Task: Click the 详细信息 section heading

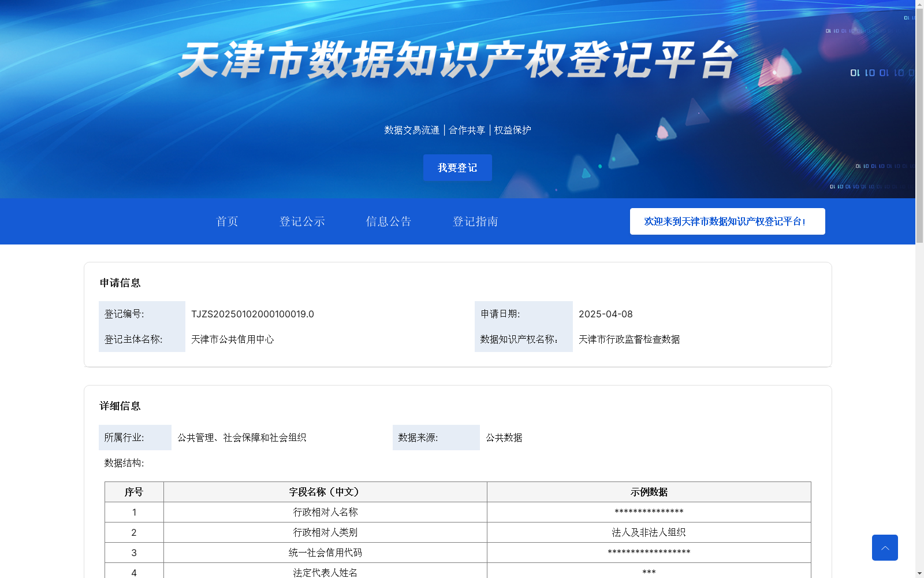Action: (120, 406)
